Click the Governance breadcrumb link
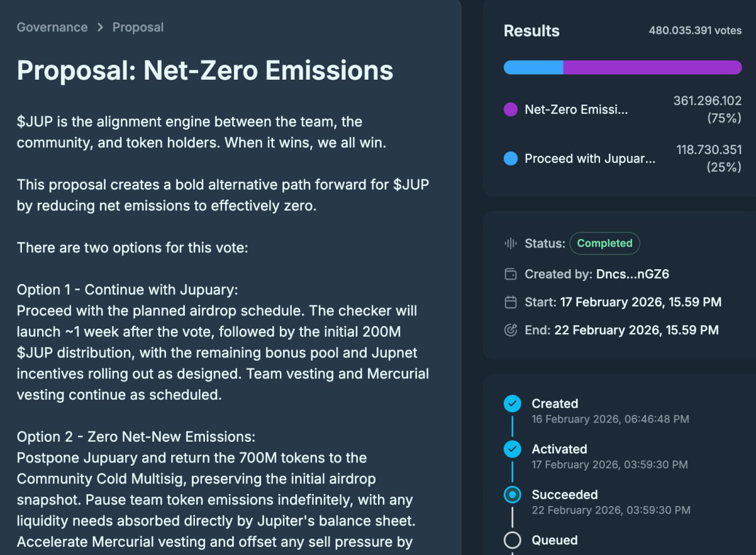Screen dimensions: 756x555 [x=52, y=27]
